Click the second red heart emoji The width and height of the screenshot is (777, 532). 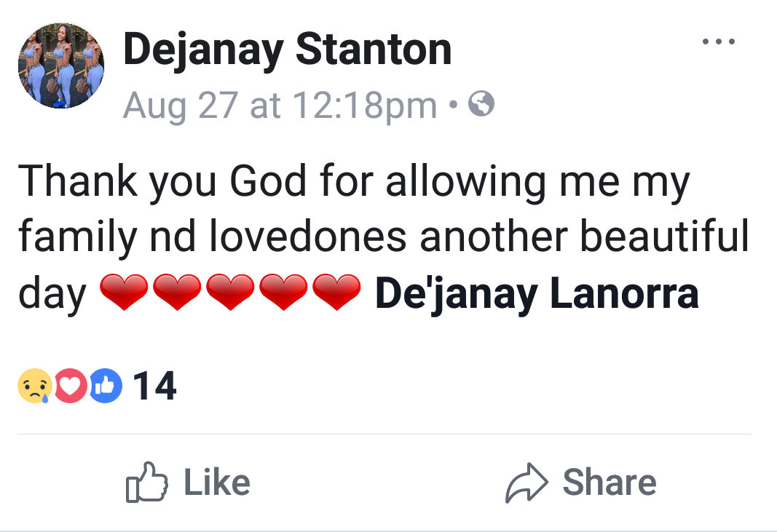tap(177, 293)
